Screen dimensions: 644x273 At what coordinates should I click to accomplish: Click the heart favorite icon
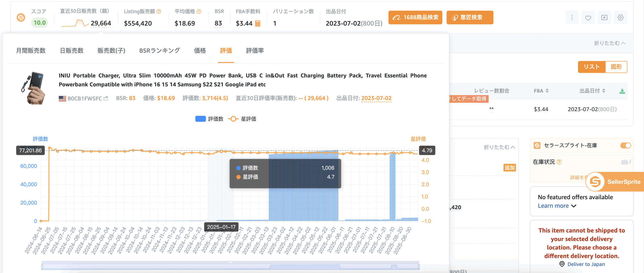coord(588,18)
